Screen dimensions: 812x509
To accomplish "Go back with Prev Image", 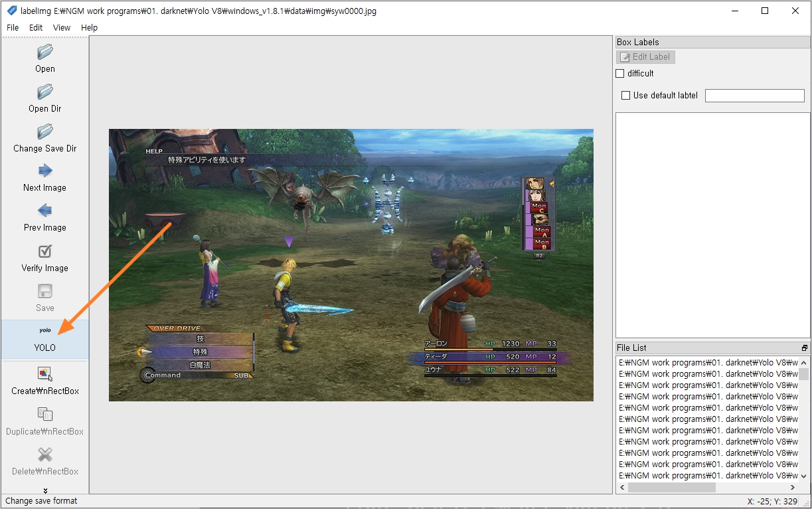I will pyautogui.click(x=45, y=218).
